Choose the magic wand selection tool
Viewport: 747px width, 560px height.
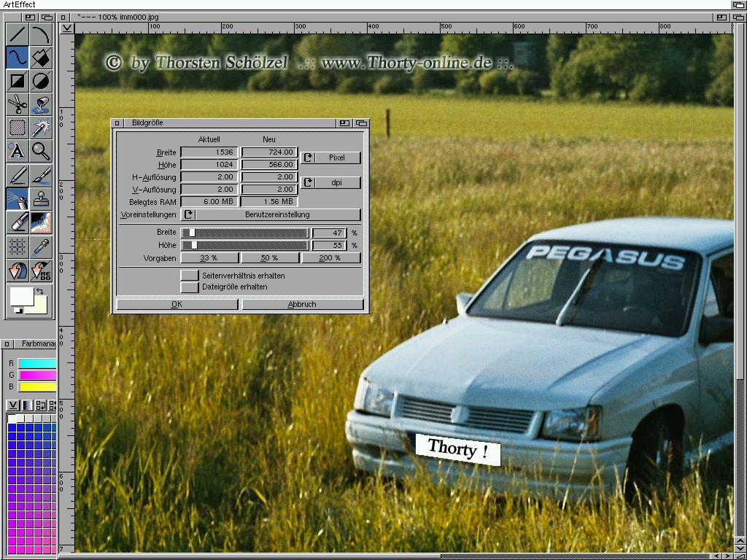click(41, 128)
